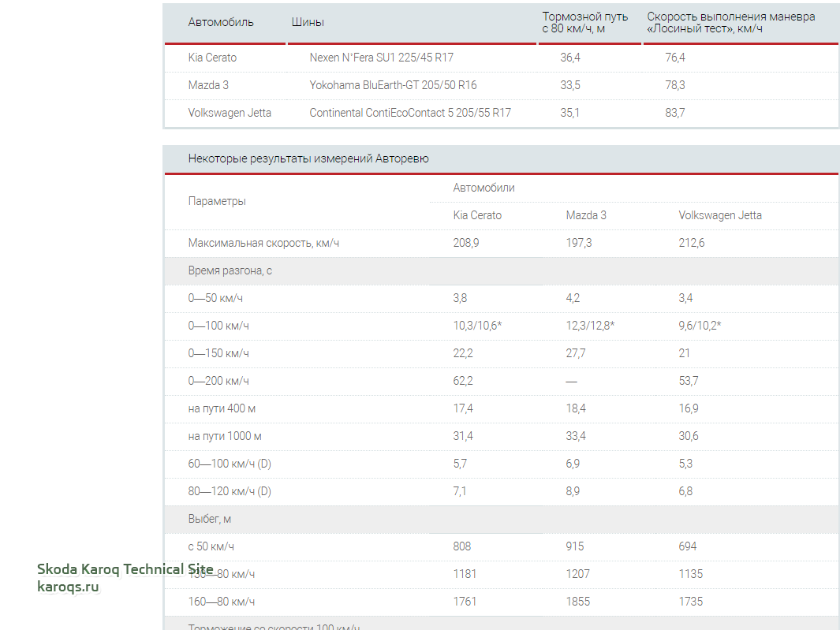Click the value 7,1

click(460, 491)
